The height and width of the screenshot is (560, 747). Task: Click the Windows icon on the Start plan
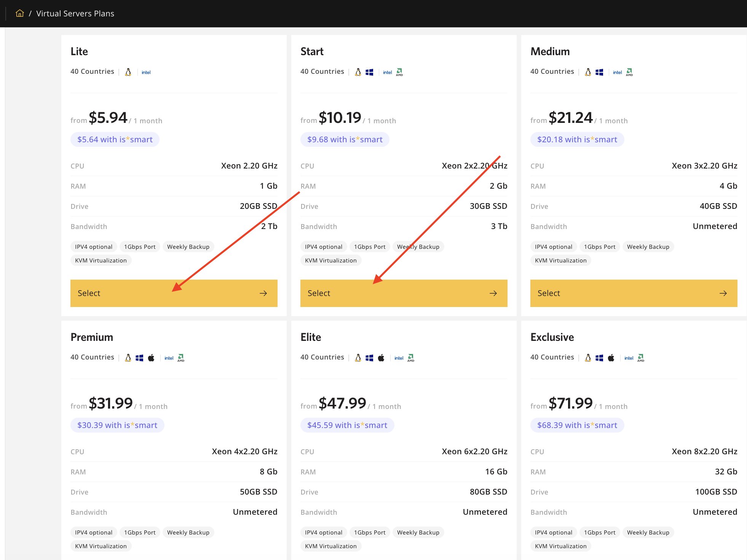point(369,72)
